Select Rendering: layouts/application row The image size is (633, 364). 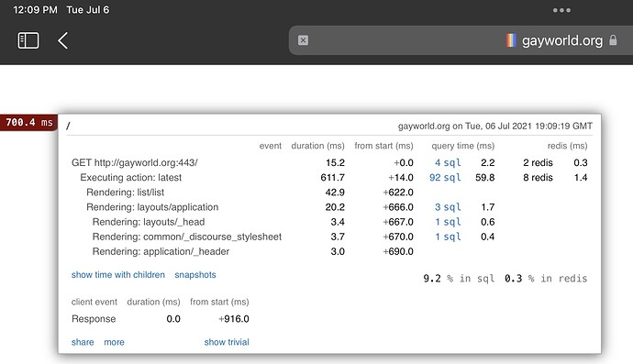coord(329,207)
